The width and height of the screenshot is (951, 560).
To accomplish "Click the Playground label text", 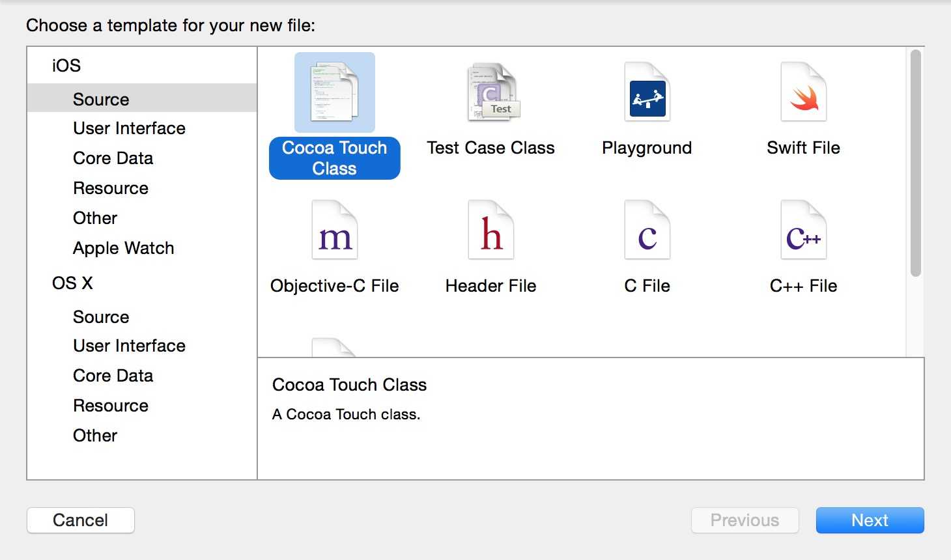I will click(647, 148).
